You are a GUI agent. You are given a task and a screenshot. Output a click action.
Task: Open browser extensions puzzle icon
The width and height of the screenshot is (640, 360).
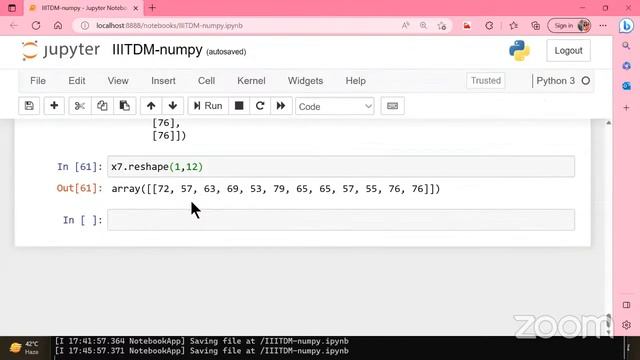[489, 26]
